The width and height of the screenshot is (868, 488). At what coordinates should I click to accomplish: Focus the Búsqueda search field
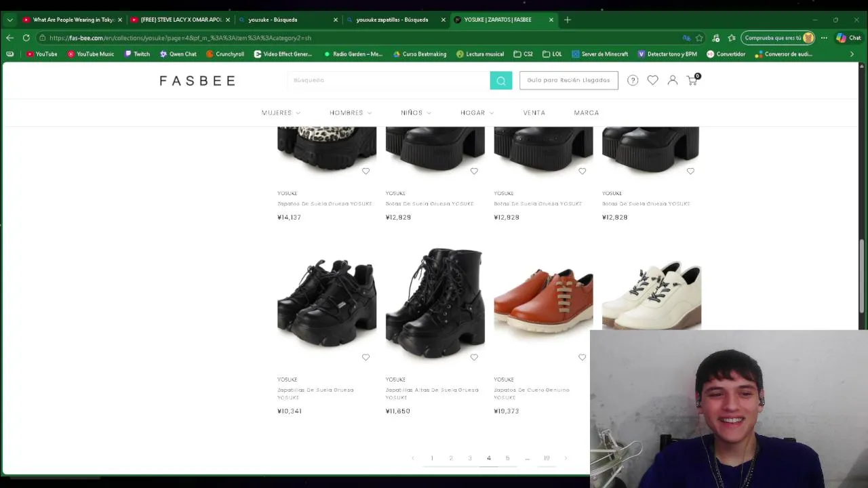[389, 80]
